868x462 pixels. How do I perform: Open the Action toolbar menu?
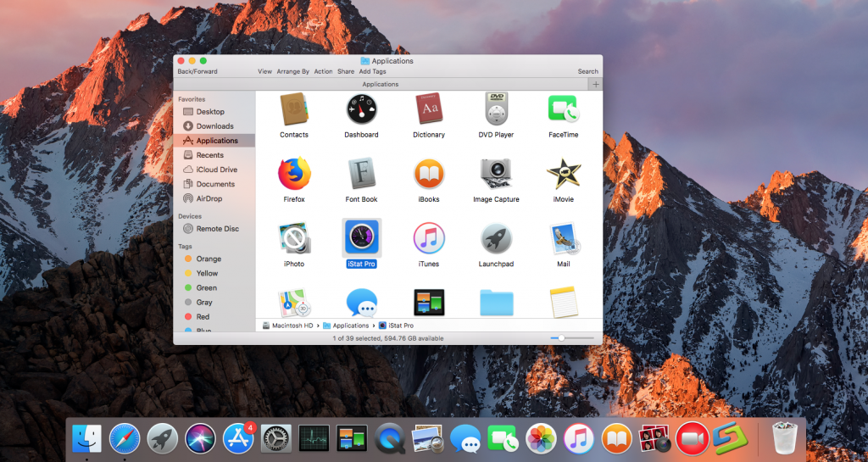323,71
